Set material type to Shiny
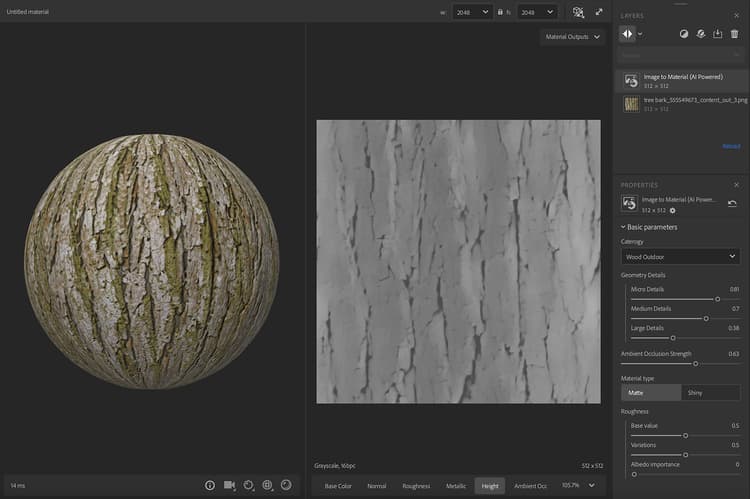Screen dimensions: 750x499 [x=710, y=393]
